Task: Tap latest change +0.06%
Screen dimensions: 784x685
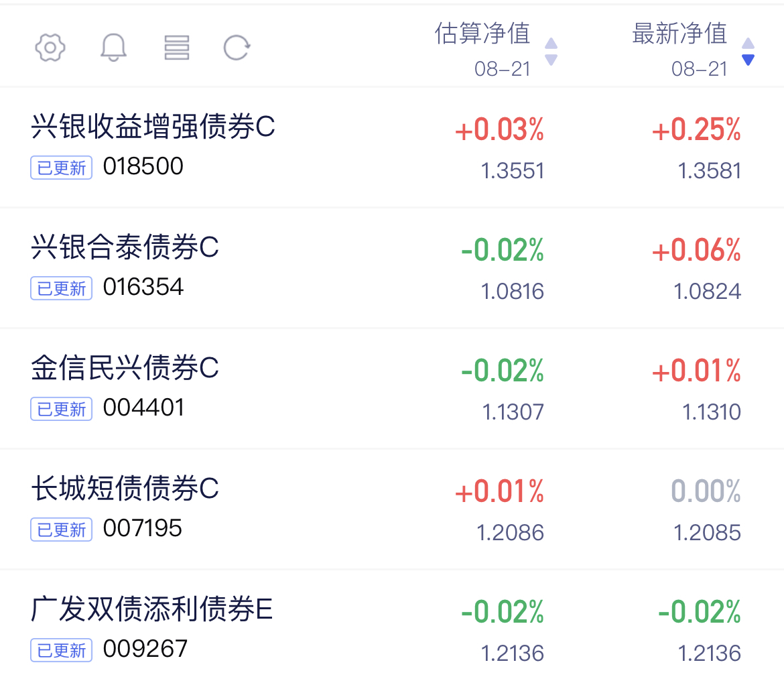Action: click(696, 251)
